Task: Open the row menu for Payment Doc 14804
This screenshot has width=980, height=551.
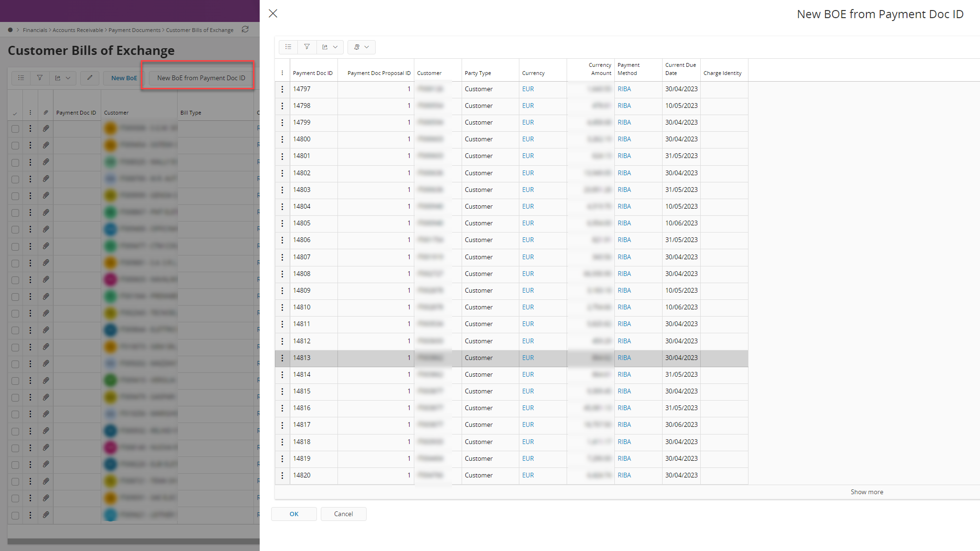Action: pos(282,207)
